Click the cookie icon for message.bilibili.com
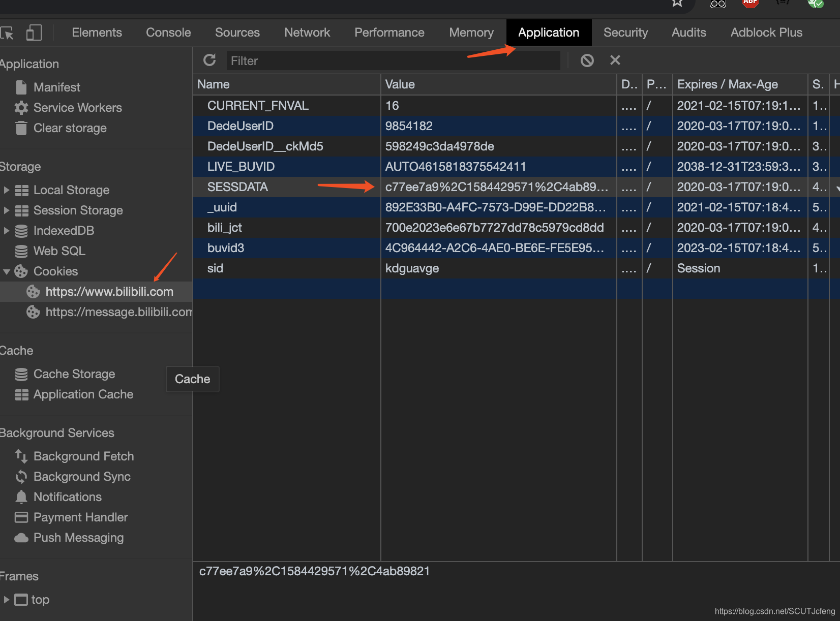Screen dimensions: 840x621 coord(33,312)
